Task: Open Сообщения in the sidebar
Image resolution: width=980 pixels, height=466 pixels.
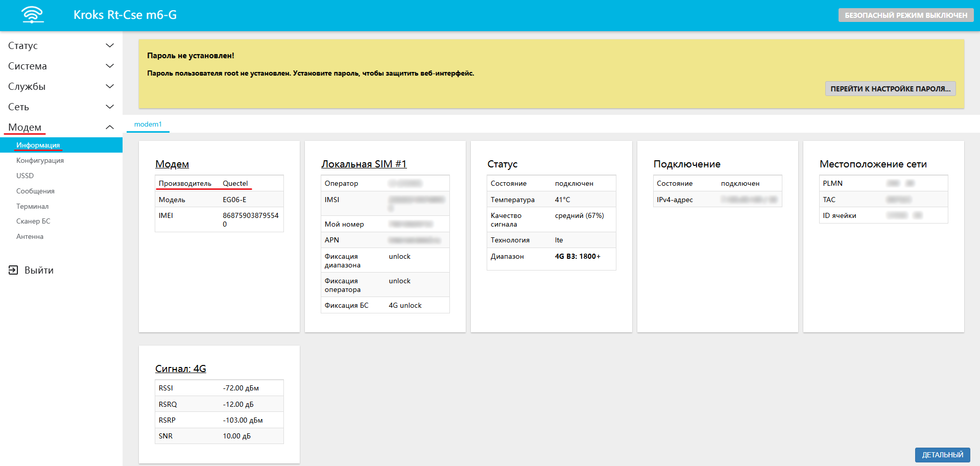Action: [x=35, y=191]
